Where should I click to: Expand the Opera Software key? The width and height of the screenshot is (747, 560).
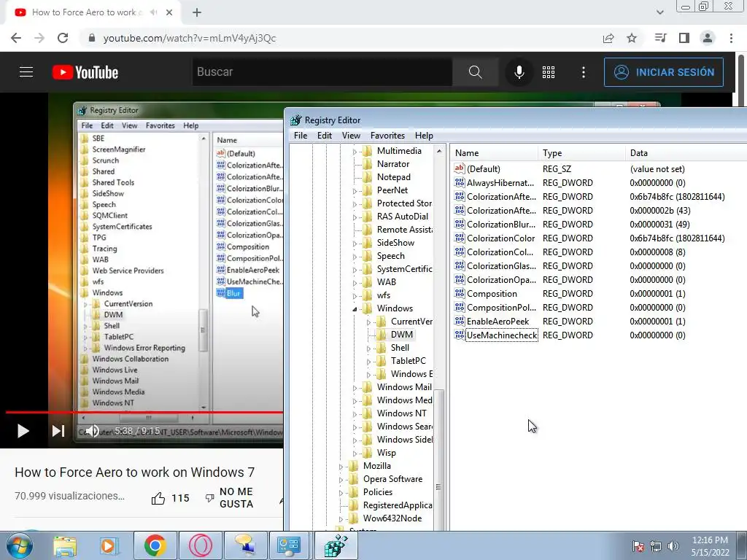coord(341,480)
